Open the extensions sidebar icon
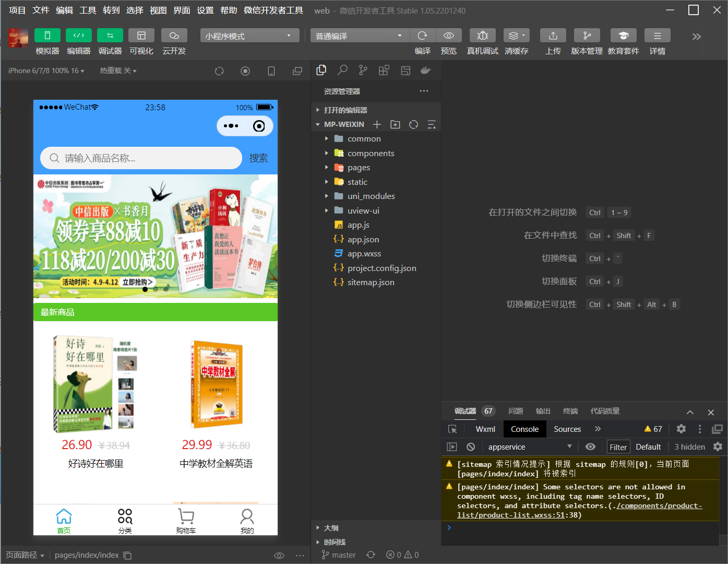Image resolution: width=728 pixels, height=564 pixels. (x=384, y=70)
